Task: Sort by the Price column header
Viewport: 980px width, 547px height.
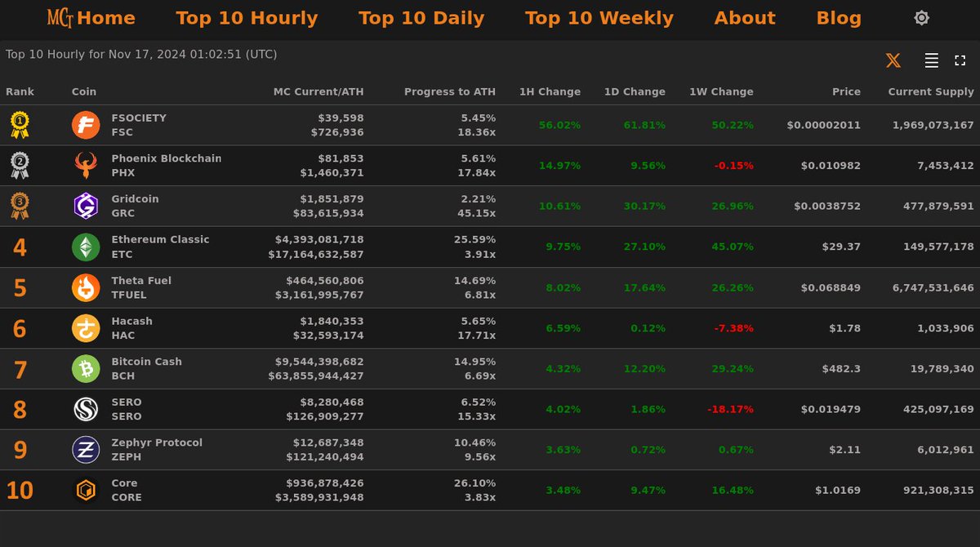Action: click(846, 92)
